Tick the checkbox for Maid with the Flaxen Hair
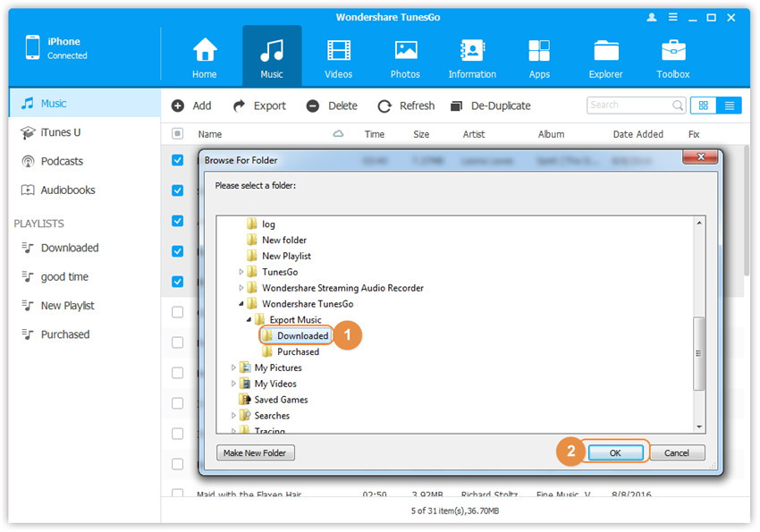The image size is (760, 532). pyautogui.click(x=177, y=494)
